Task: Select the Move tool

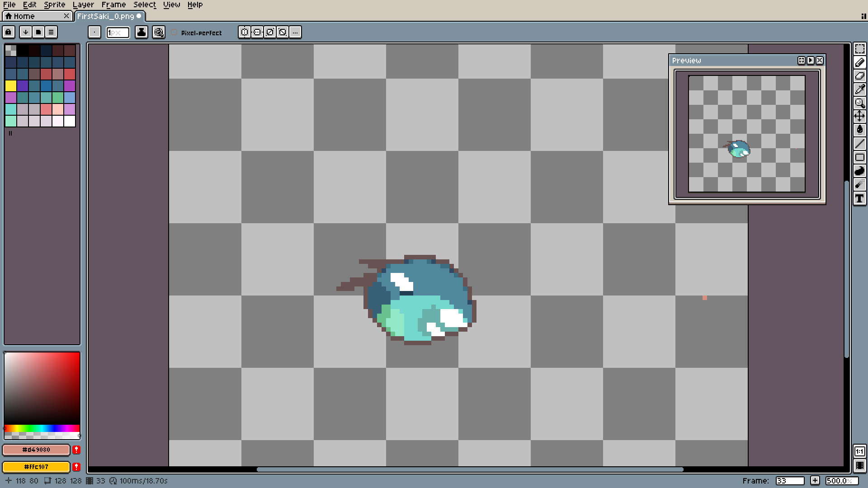Action: coord(859,117)
